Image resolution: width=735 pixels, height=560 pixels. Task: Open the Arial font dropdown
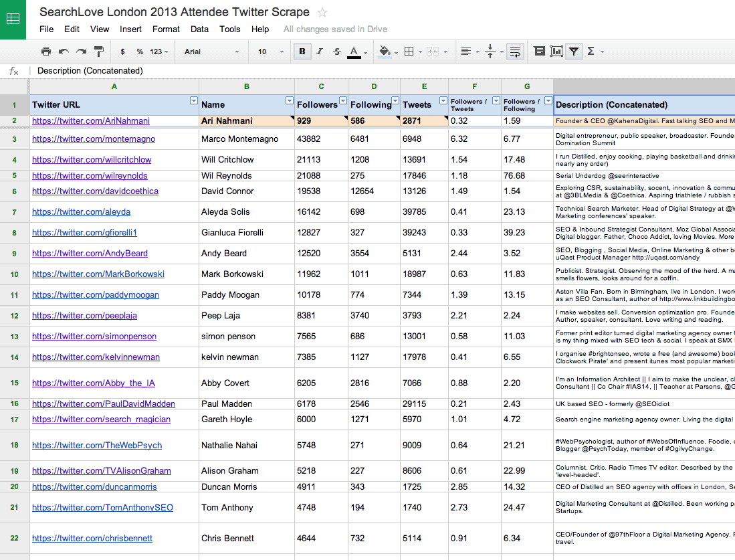[x=211, y=52]
